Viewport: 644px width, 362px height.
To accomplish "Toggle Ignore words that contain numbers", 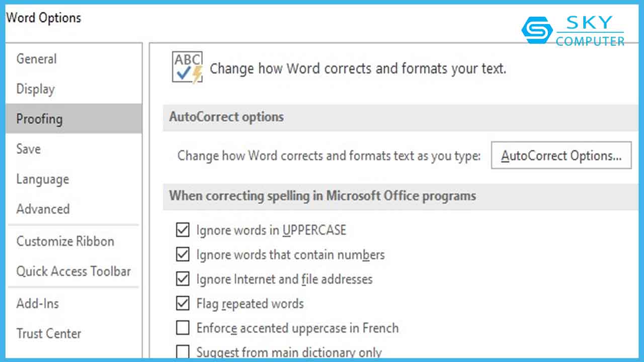I will pos(183,254).
